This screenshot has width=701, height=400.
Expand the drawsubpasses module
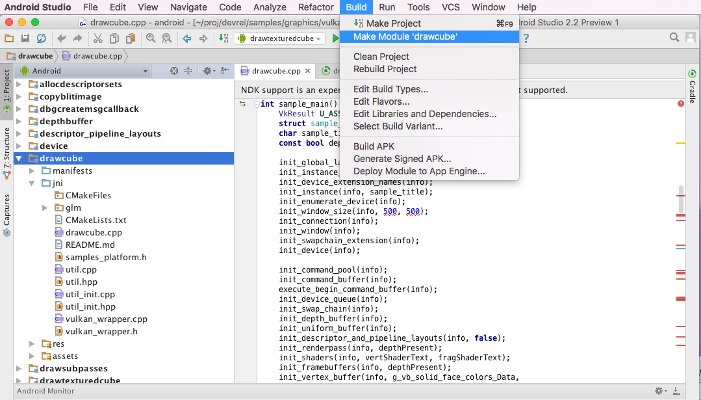(19, 369)
